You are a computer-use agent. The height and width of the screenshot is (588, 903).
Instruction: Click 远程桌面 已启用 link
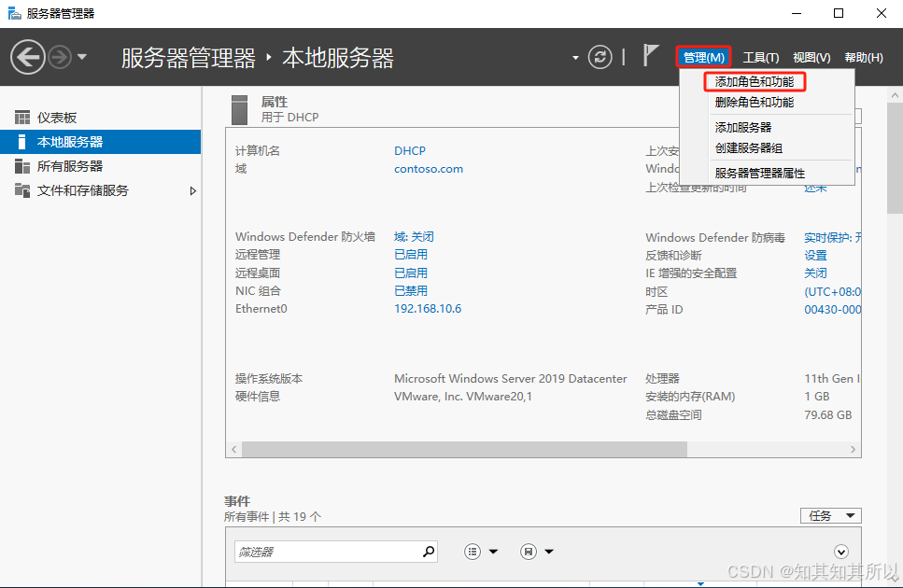(410, 273)
